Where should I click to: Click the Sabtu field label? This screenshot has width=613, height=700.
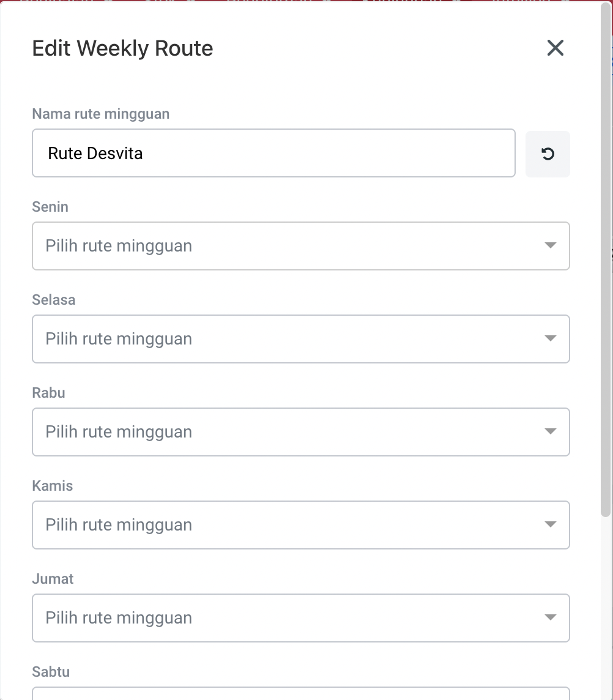[51, 672]
